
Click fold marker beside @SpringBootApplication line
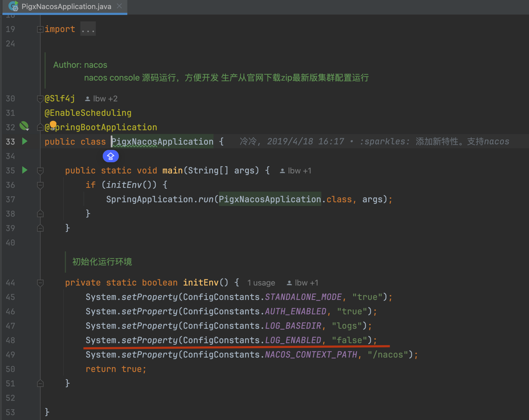[40, 127]
